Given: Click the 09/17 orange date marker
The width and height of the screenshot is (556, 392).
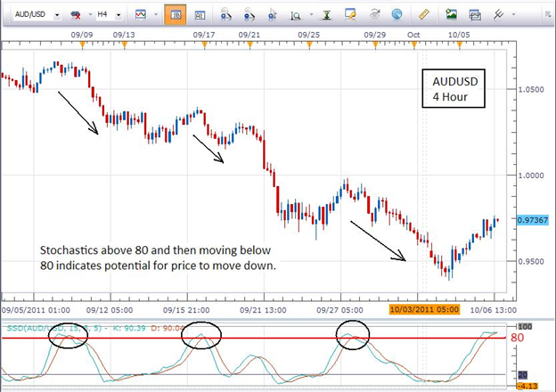Looking at the screenshot, I should (204, 45).
